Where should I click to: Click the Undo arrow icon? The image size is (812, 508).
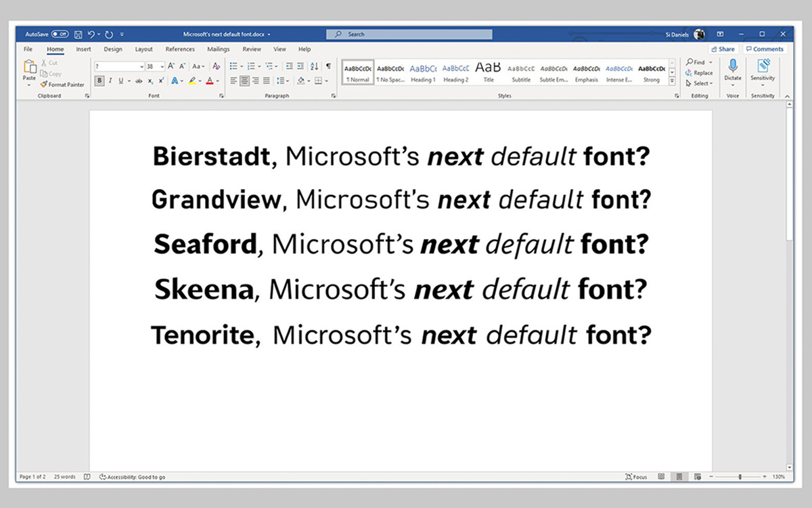[91, 34]
